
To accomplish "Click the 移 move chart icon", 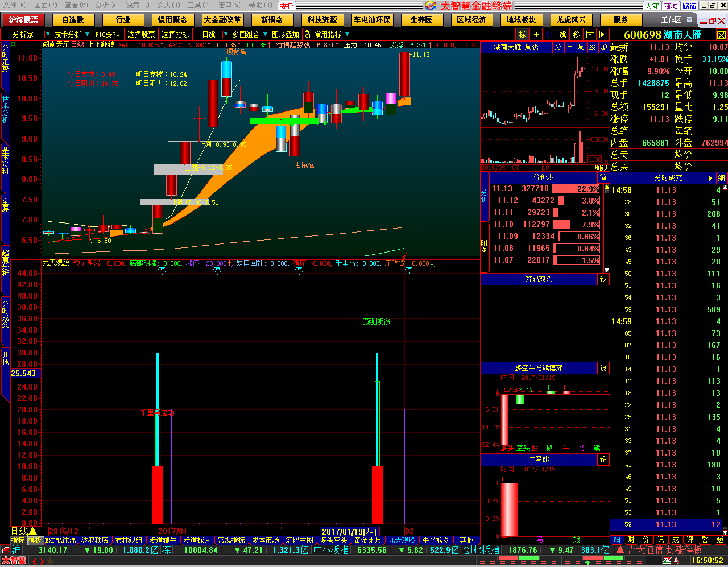I will [x=577, y=34].
